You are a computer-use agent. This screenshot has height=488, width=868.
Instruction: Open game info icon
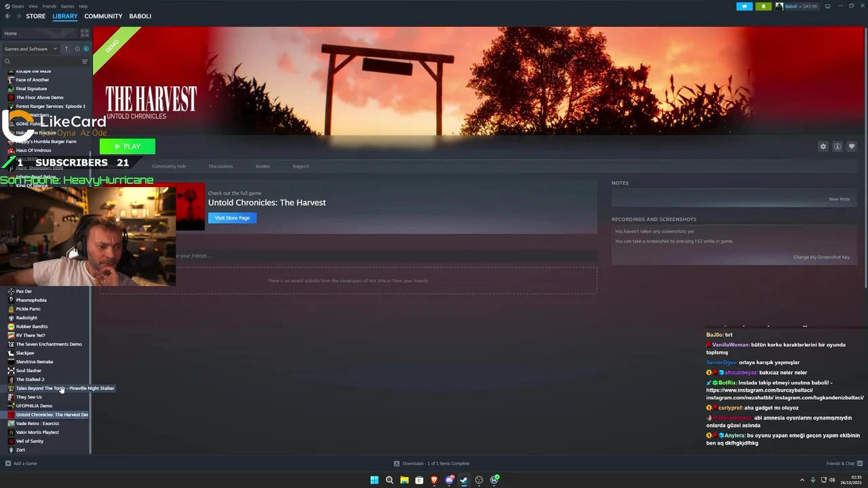837,146
